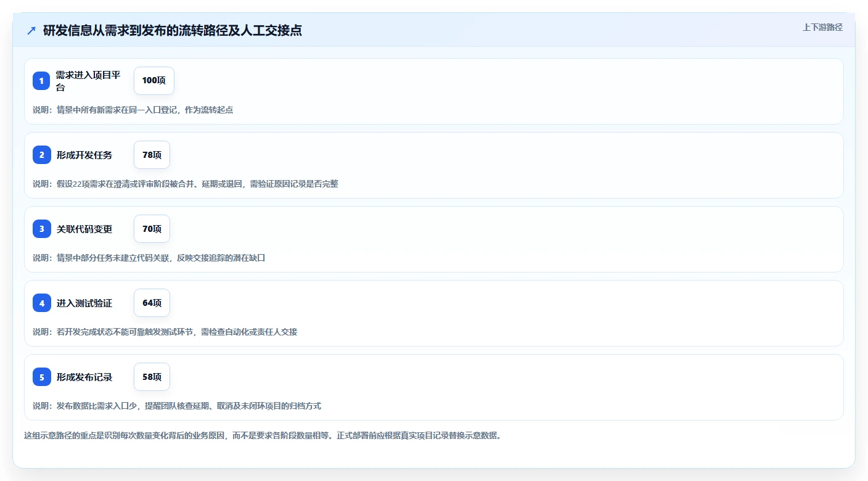Click the note about 未建立代码关联
The height and width of the screenshot is (481, 868).
coord(149,258)
